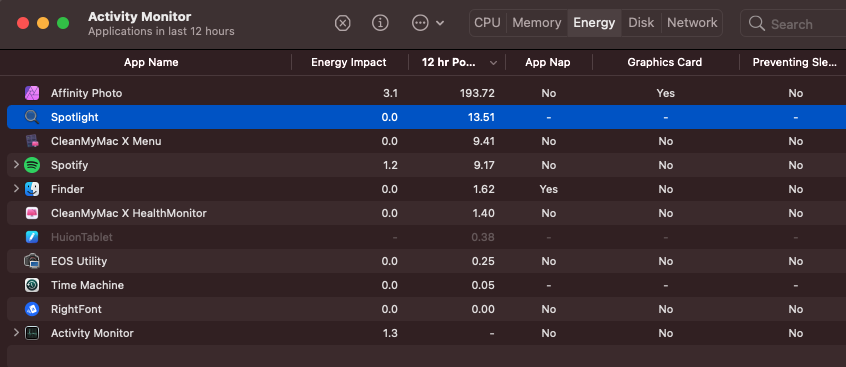Click the 3.1 energy impact value
The width and height of the screenshot is (846, 367).
pyautogui.click(x=390, y=93)
